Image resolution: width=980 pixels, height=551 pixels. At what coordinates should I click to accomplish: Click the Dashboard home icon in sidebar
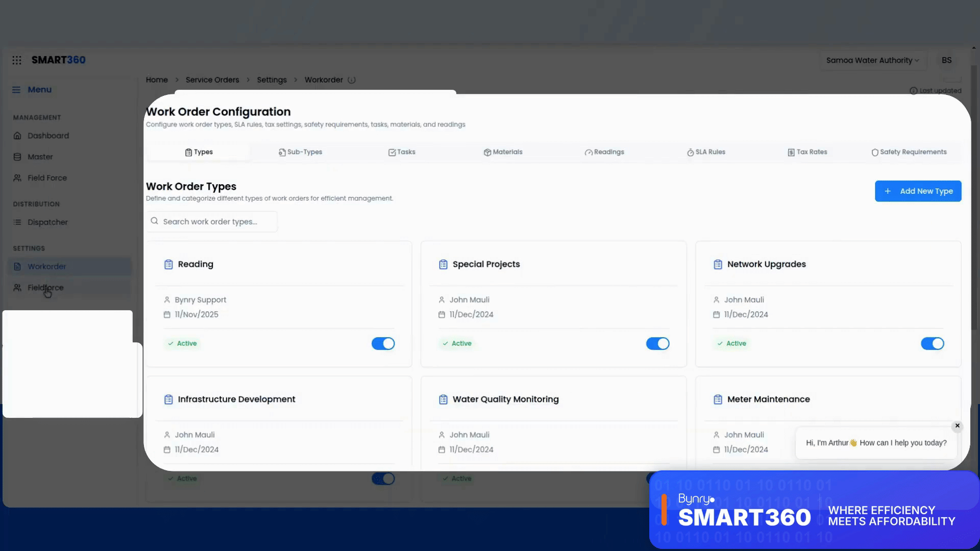click(17, 136)
